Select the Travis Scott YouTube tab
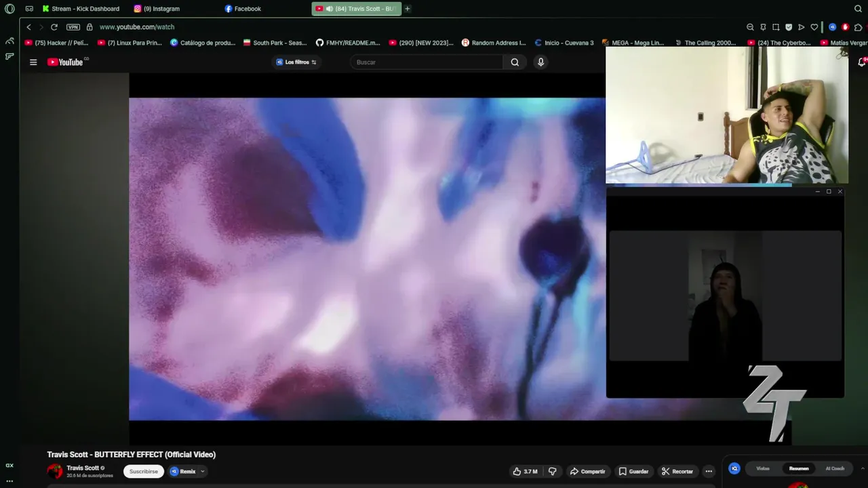Screen dimensions: 868x488 click(x=357, y=9)
